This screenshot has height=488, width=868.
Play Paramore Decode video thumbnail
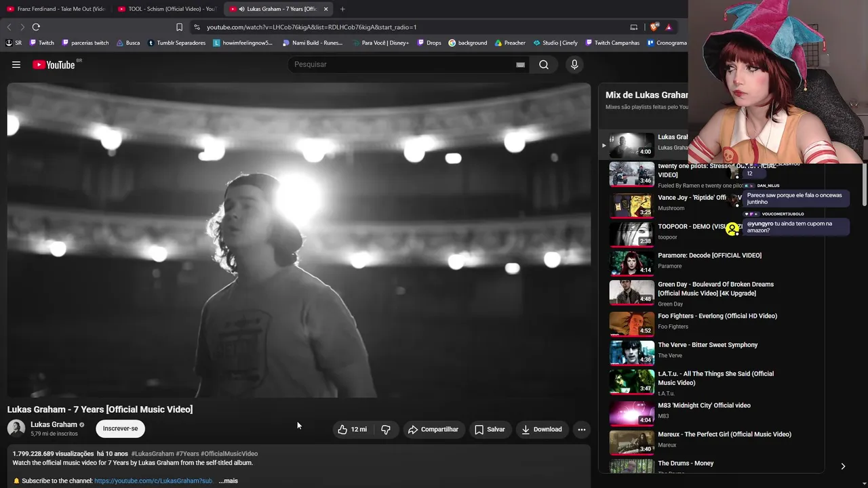[x=631, y=262]
